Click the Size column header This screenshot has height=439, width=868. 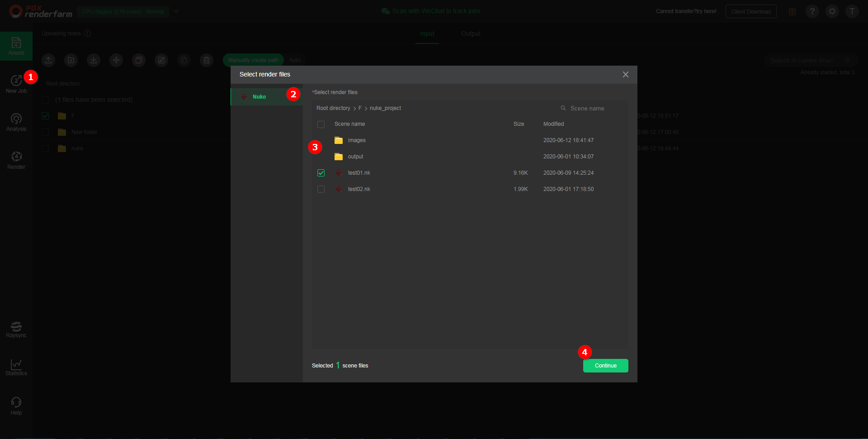(519, 124)
